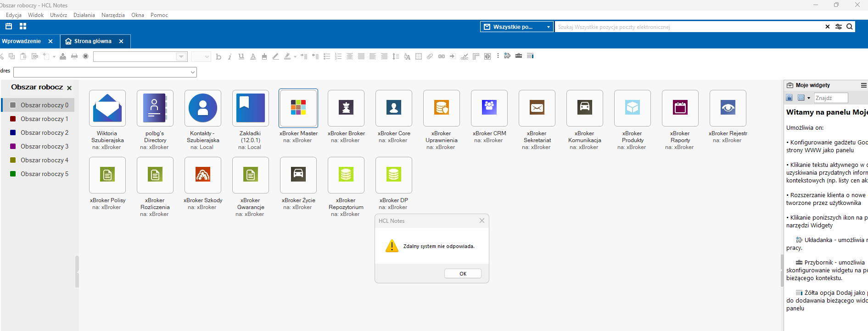Click the search magnifier icon
Viewport: 868px width, 331px height.
click(850, 27)
